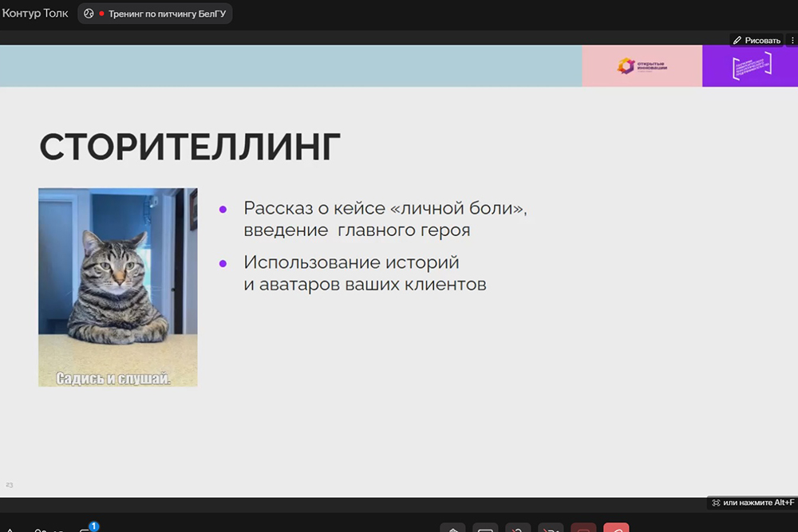Toggle the muted microphone in the call toolbar
The height and width of the screenshot is (532, 798).
pyautogui.click(x=518, y=528)
